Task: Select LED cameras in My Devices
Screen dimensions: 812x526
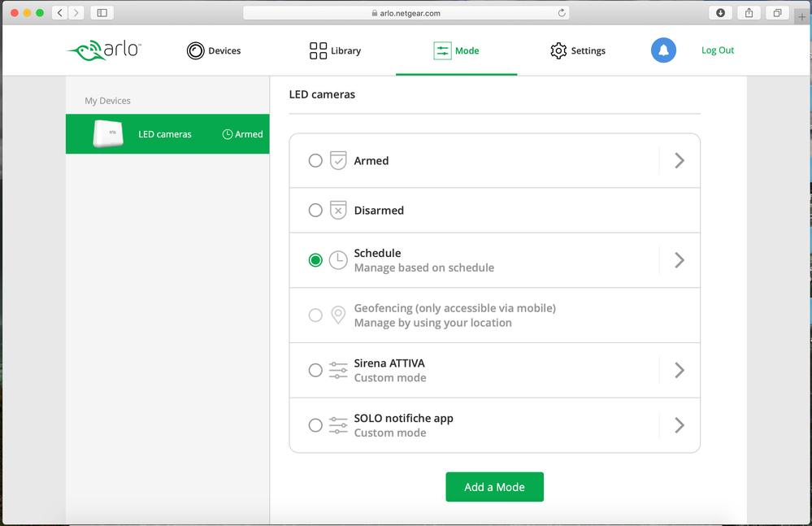Action: point(167,133)
